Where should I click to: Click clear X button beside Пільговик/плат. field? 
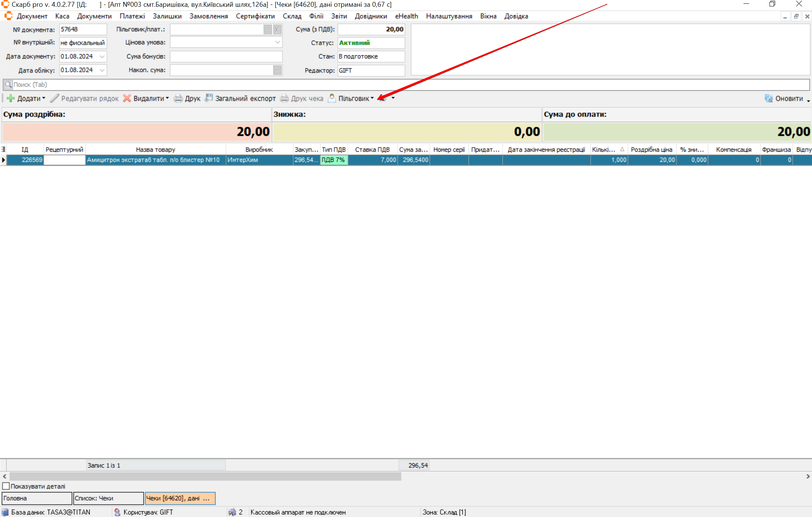(x=277, y=29)
